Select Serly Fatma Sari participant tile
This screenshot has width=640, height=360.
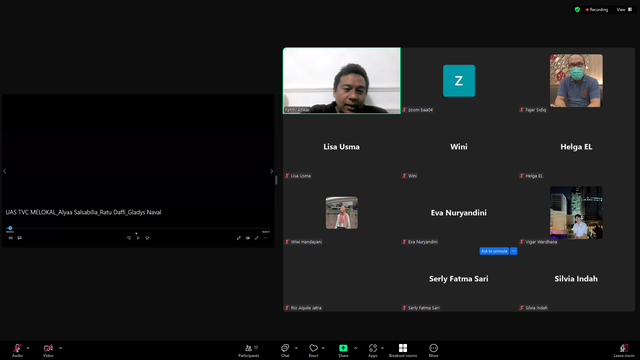[x=459, y=279]
